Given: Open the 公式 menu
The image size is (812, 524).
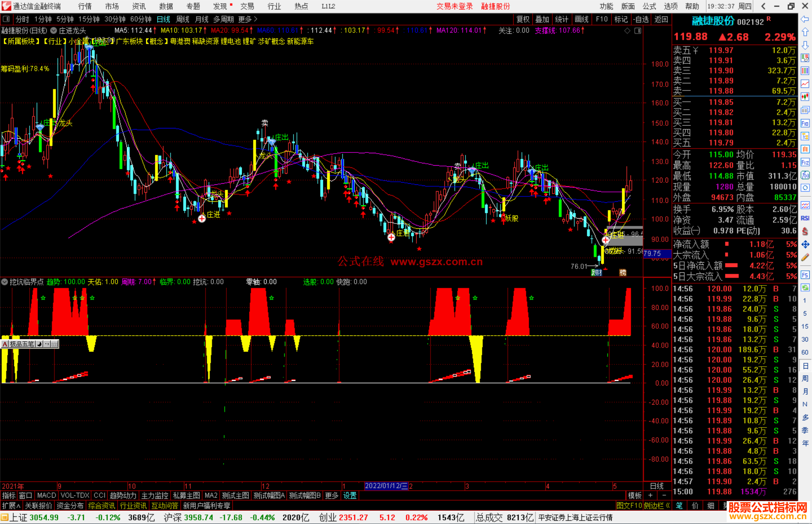Looking at the screenshot, I should click(x=649, y=6).
